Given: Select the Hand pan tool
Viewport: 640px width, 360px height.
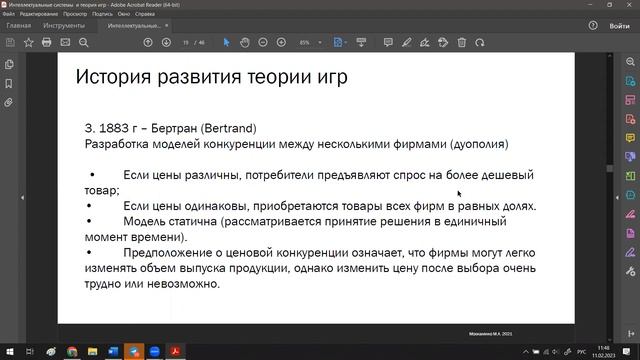Looking at the screenshot, I should point(245,42).
